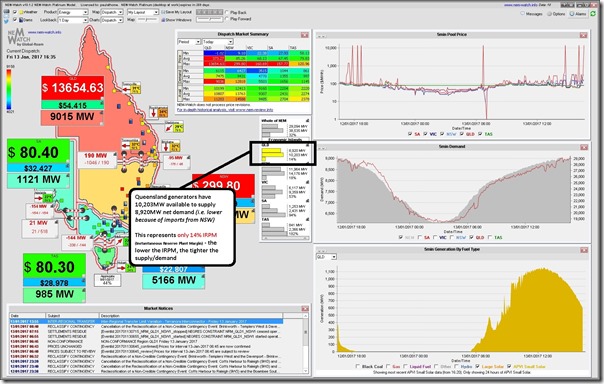Viewport: 604px width, 384px height.
Task: Select the Play Back radio button
Action: click(226, 12)
